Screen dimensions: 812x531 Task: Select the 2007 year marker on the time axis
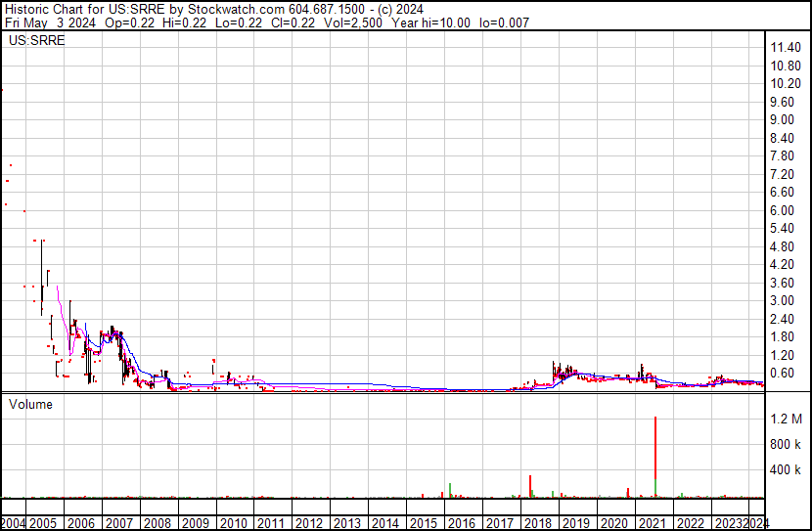(120, 522)
